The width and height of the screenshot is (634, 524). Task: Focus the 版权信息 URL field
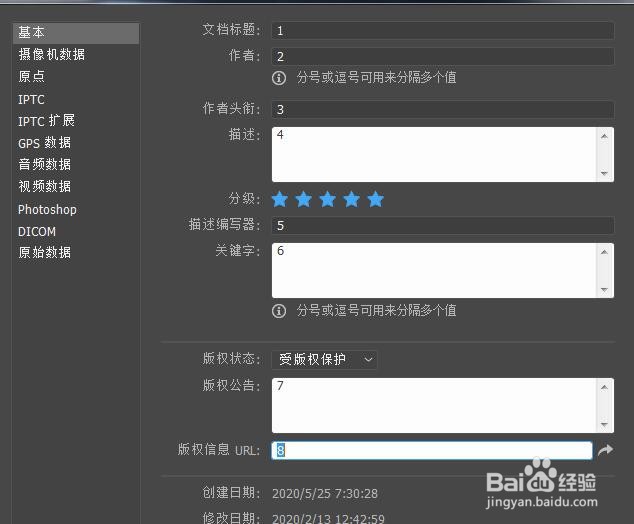(432, 450)
